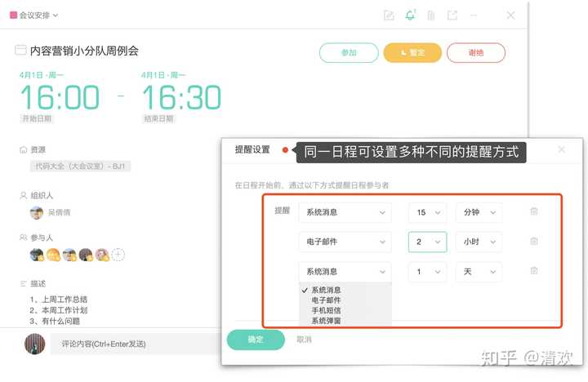Close the 提醒设置 dialog
The image size is (588, 382).
(561, 149)
